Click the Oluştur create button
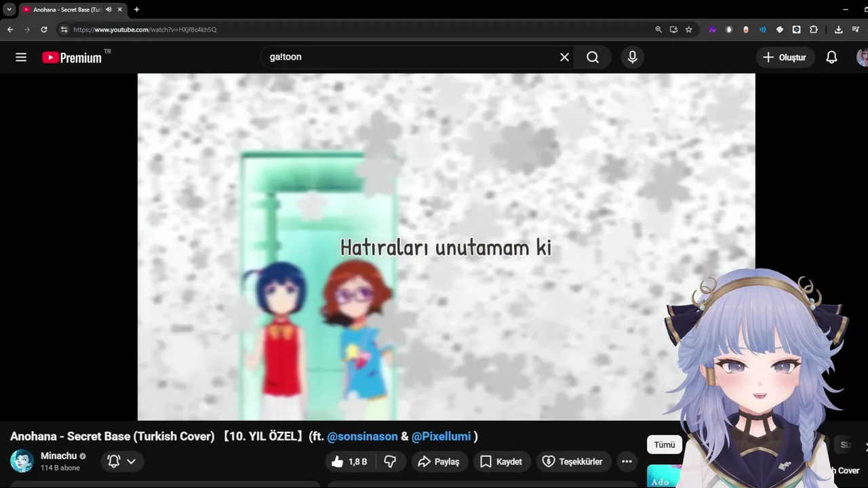 (x=785, y=58)
